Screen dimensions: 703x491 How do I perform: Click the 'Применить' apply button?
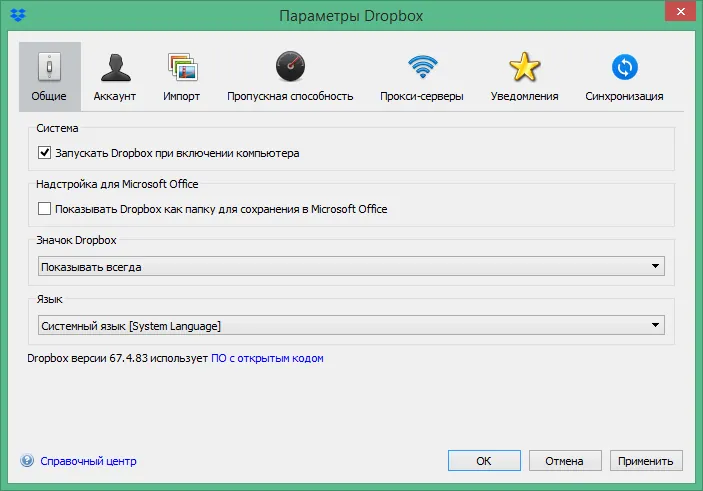coord(646,461)
